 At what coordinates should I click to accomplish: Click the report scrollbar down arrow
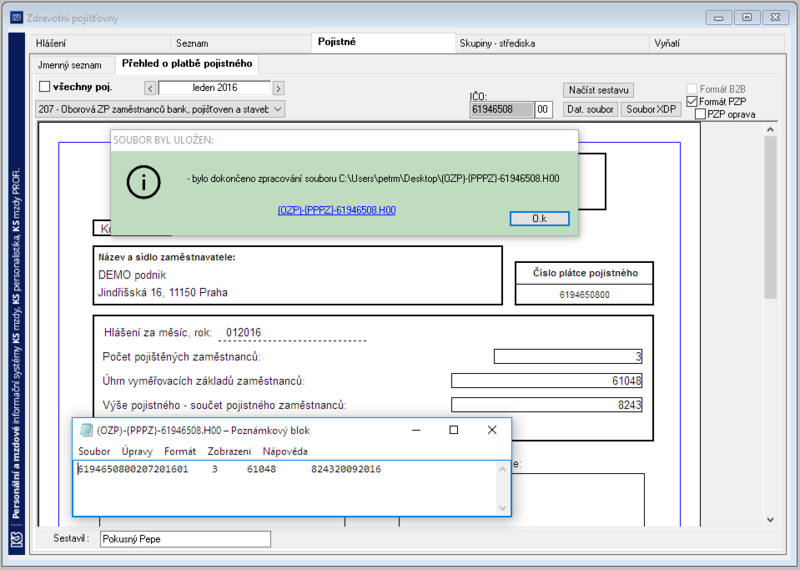pyautogui.click(x=770, y=520)
